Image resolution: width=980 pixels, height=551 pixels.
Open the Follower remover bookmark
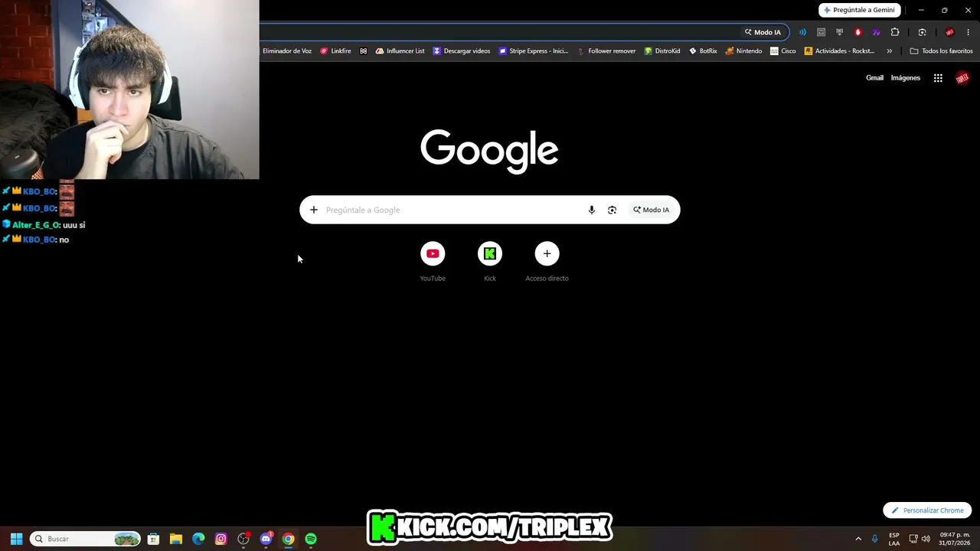coord(606,51)
